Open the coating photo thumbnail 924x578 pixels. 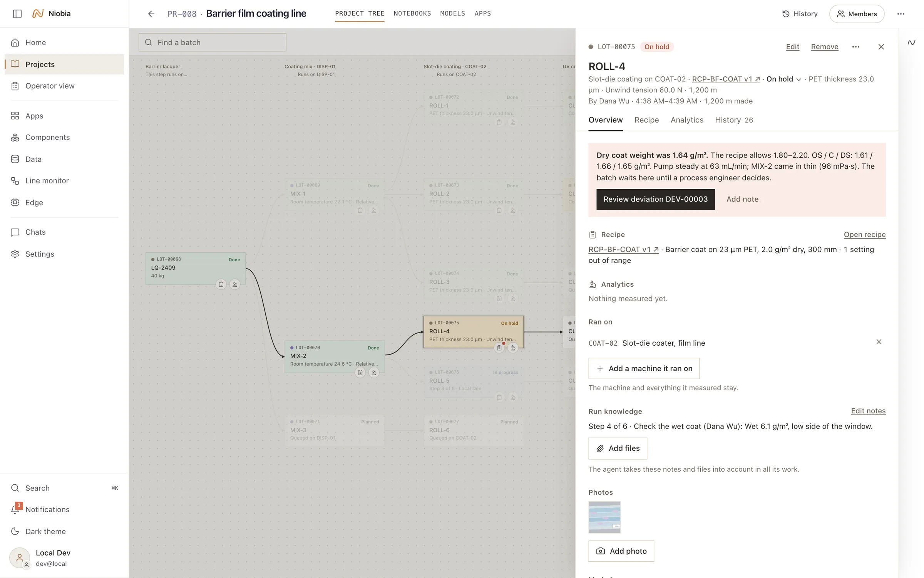604,518
